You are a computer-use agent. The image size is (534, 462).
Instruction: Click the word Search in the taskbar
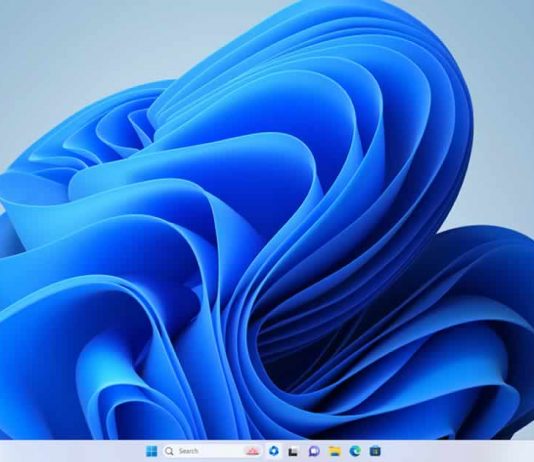coord(188,451)
